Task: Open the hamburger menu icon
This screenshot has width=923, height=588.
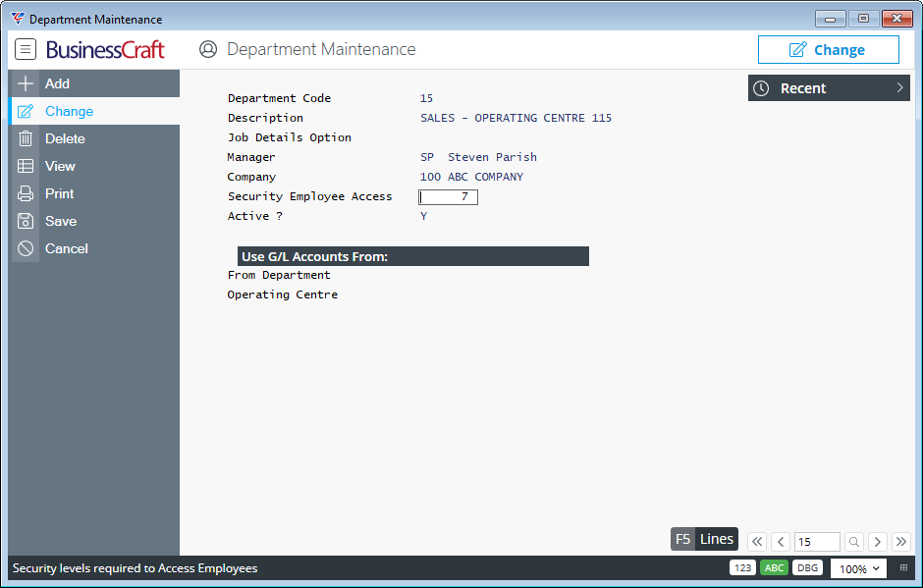Action: [26, 49]
